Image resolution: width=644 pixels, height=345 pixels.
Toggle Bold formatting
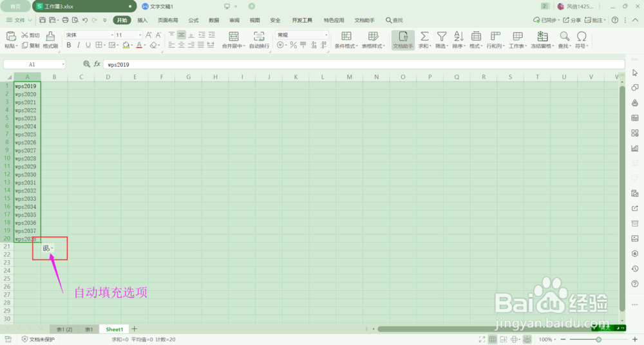[x=69, y=45]
